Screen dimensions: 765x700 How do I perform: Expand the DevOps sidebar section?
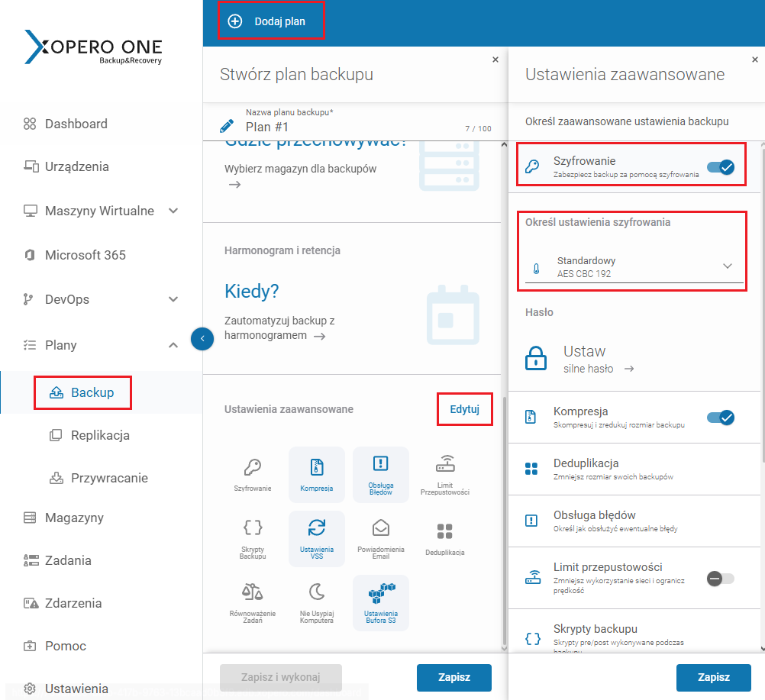(173, 299)
